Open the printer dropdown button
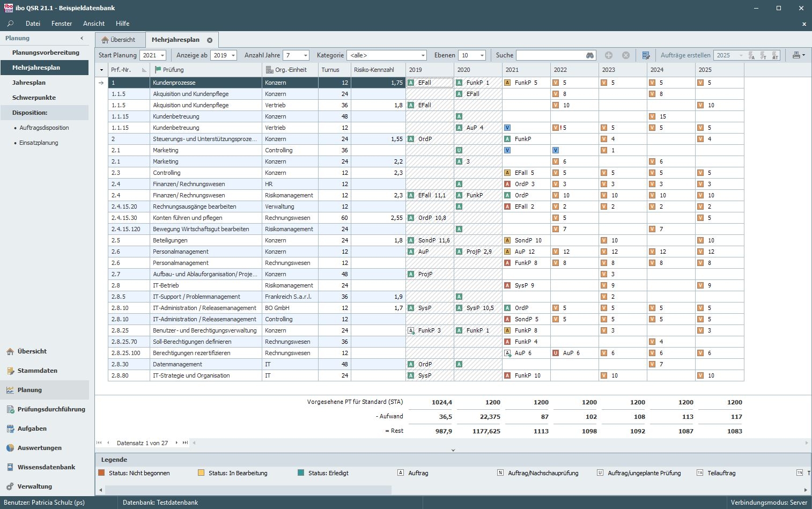The width and height of the screenshot is (812, 509). (x=799, y=55)
